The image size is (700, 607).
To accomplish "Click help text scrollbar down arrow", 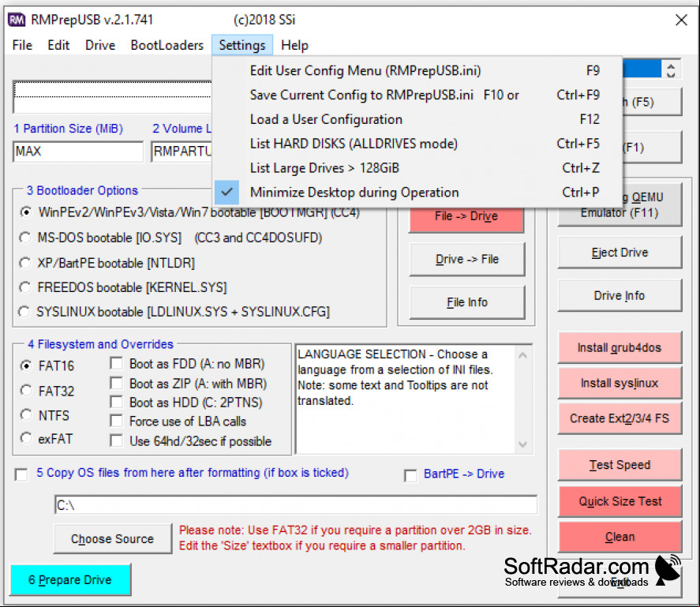I will click(x=522, y=444).
